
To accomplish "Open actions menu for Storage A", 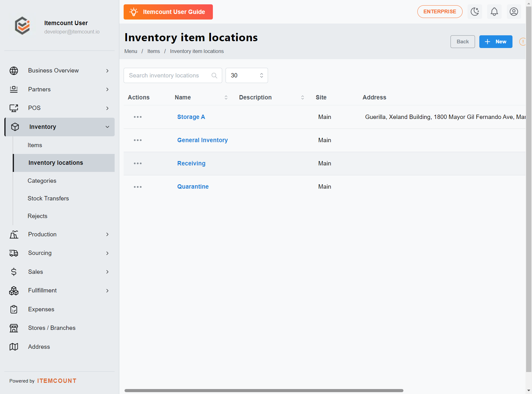I will pyautogui.click(x=138, y=117).
